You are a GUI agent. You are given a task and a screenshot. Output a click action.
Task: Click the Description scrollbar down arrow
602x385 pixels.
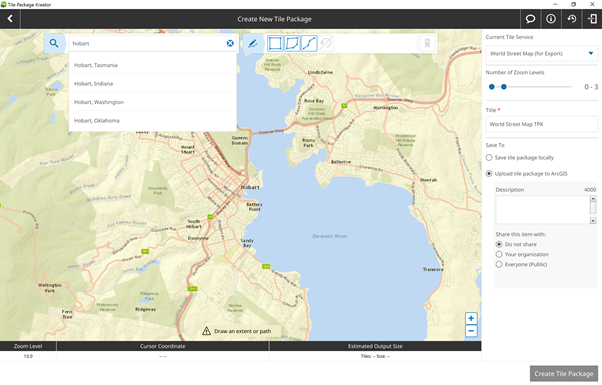(593, 221)
